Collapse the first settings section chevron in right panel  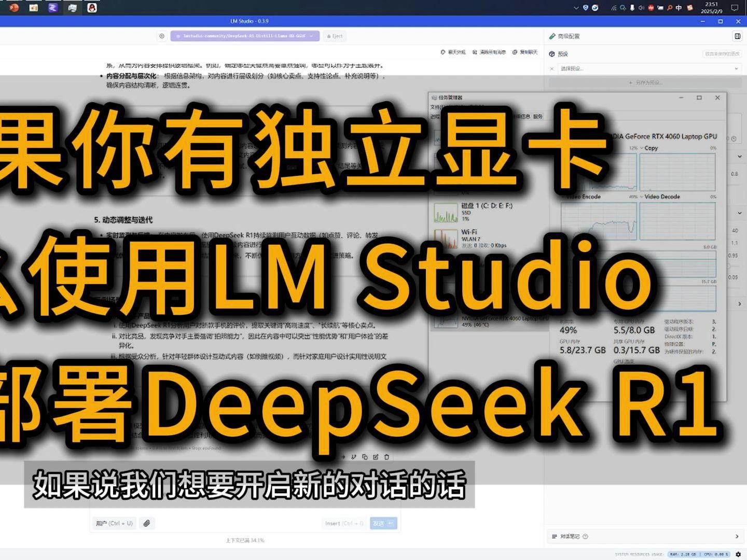coord(740,156)
